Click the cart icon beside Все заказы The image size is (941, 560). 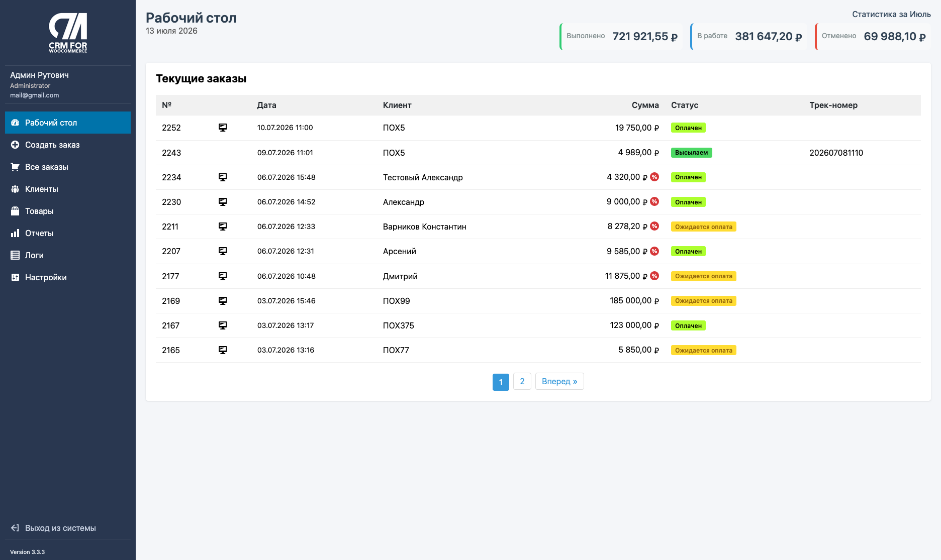pos(15,167)
